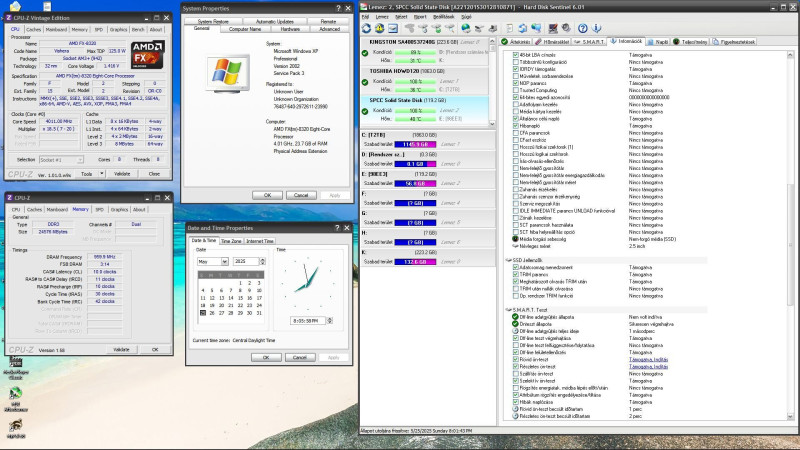The width and height of the screenshot is (800, 450).
Task: Switch to the Time Zone tab
Action: tap(231, 241)
